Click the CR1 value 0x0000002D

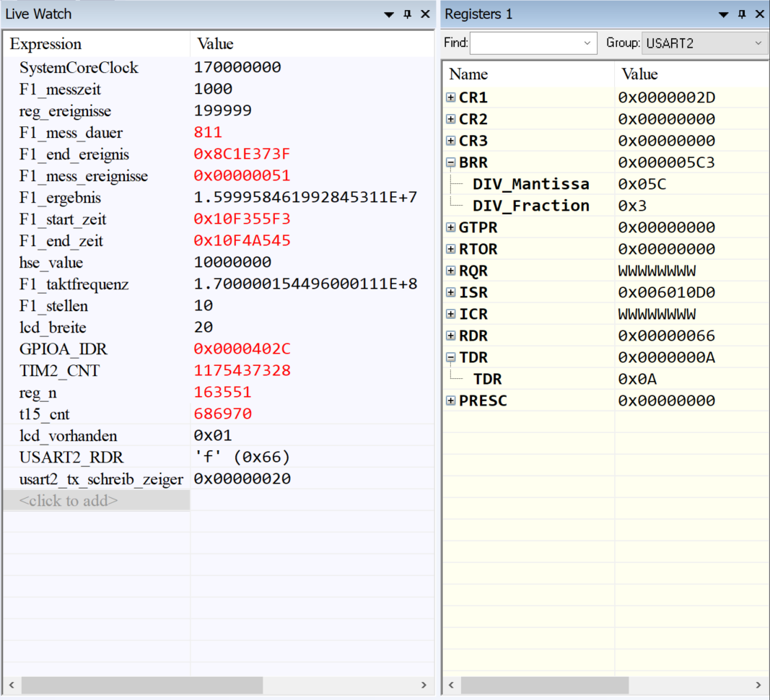666,97
